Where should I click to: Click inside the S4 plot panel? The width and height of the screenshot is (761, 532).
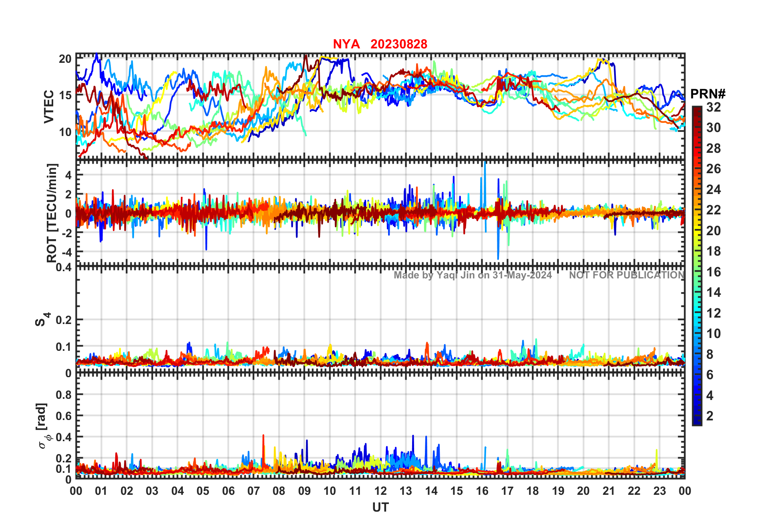point(380,319)
